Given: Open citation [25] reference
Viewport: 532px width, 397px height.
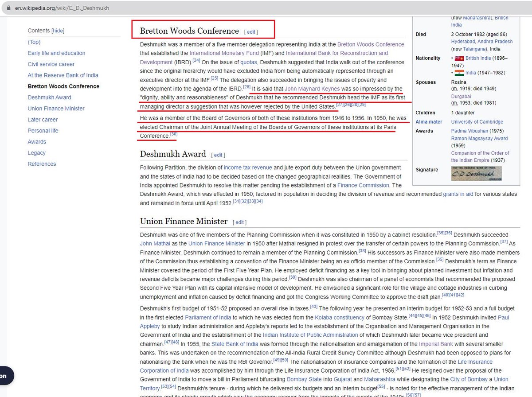Looking at the screenshot, I should pyautogui.click(x=214, y=78).
